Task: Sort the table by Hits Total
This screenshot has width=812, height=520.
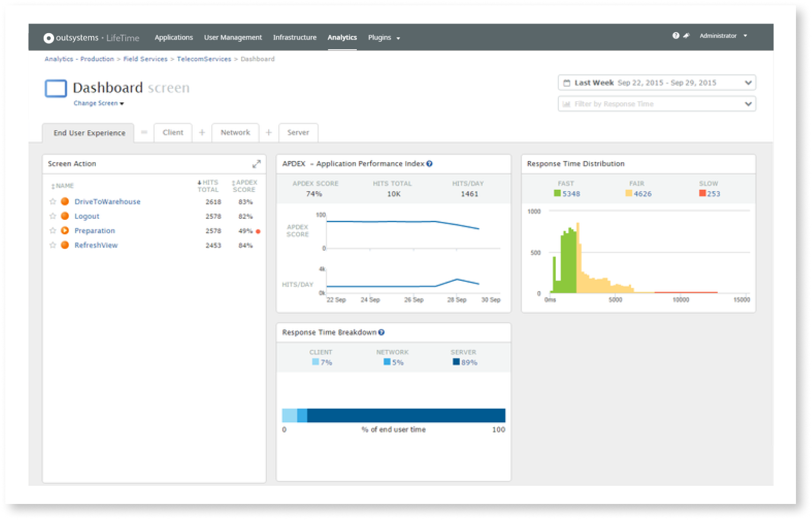Action: coord(208,186)
